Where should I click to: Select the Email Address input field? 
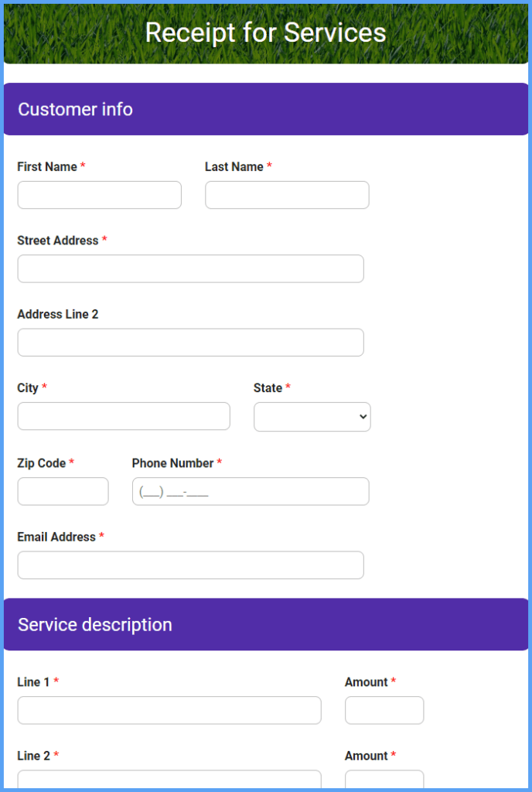point(190,565)
